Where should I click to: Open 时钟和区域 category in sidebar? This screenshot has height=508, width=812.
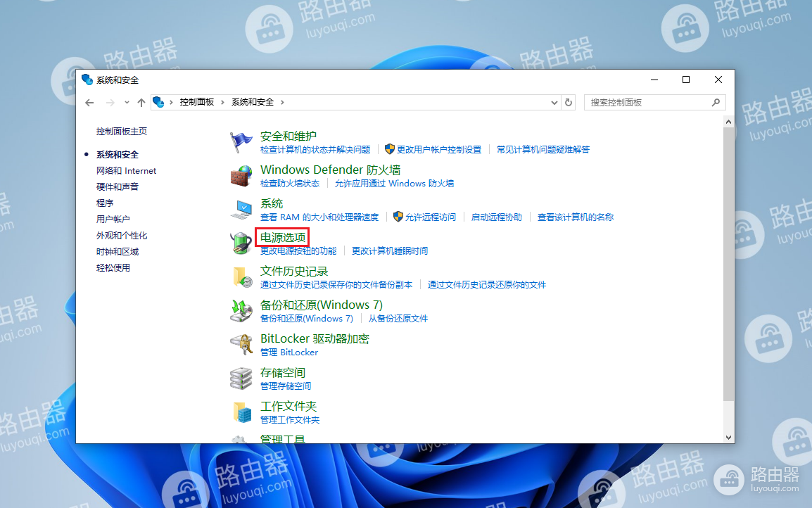pyautogui.click(x=118, y=251)
